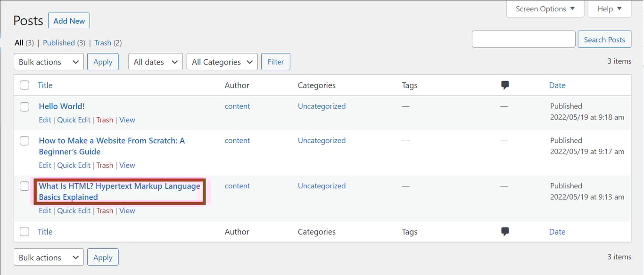Open author "content" posts list
The height and width of the screenshot is (275, 644).
(x=237, y=106)
